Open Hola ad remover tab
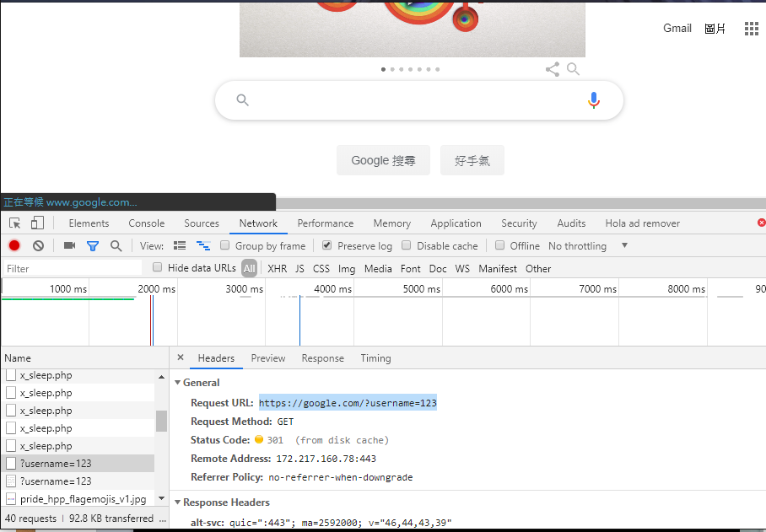This screenshot has height=532, width=766. (642, 223)
